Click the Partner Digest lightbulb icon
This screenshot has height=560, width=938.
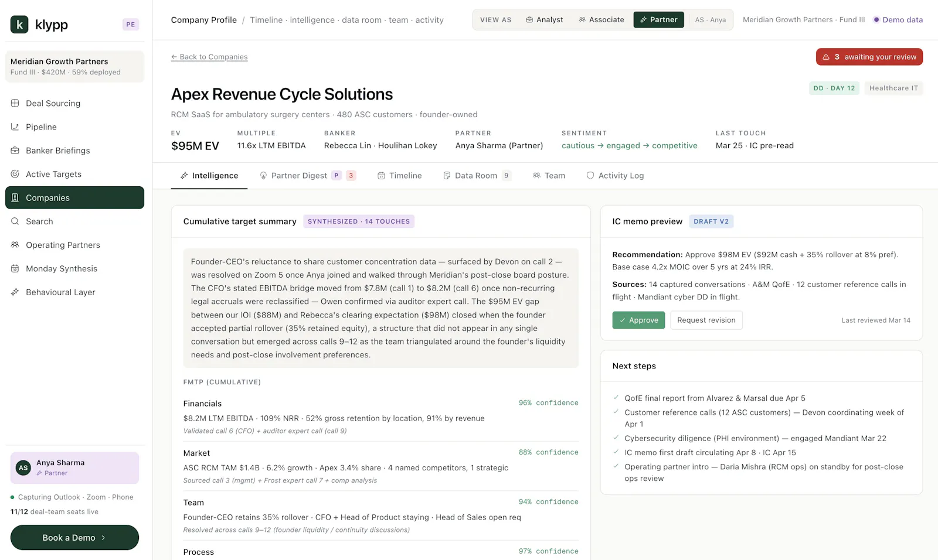coord(263,176)
